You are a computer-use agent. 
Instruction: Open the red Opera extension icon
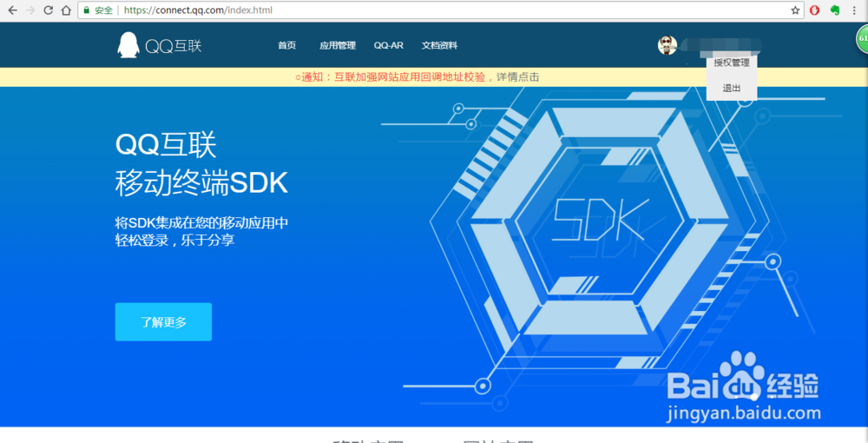[x=814, y=10]
